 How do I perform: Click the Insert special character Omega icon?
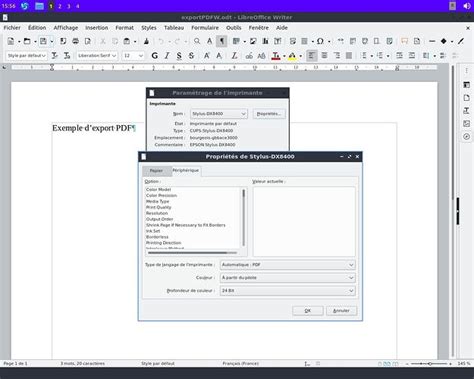coord(320,41)
